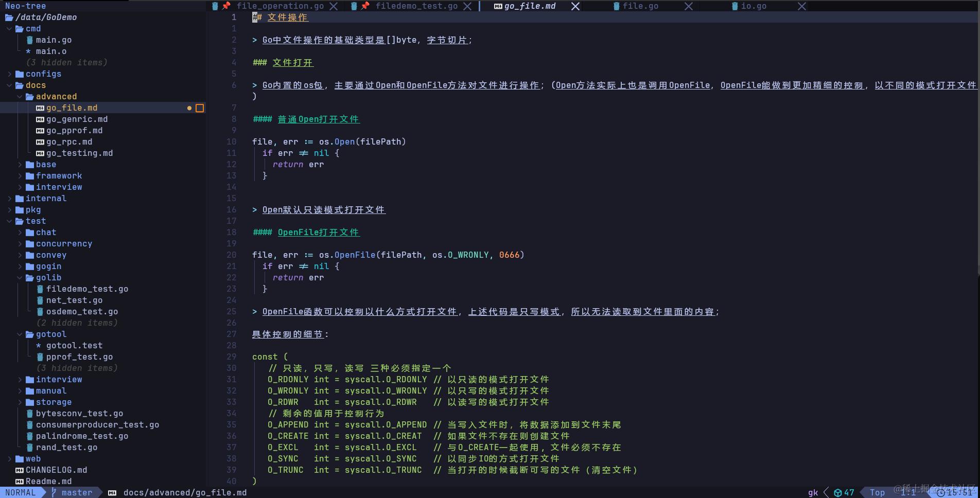
Task: Click the pin icon on filedemo_test.go tab
Action: tap(365, 6)
